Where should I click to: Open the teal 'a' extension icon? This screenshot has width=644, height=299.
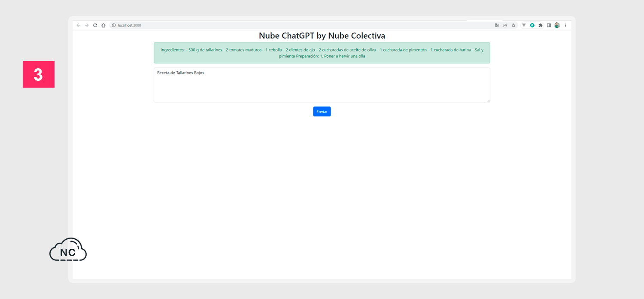532,25
